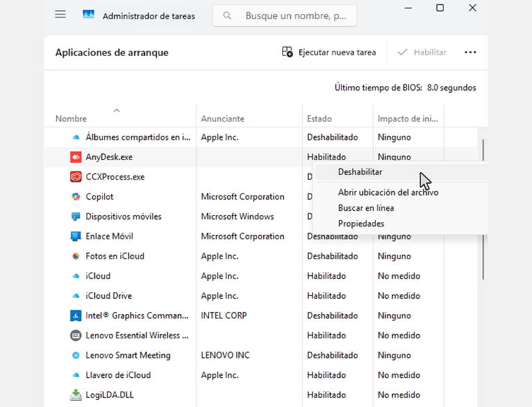Click the Ejecutar nueva tarea icon

pos(287,52)
